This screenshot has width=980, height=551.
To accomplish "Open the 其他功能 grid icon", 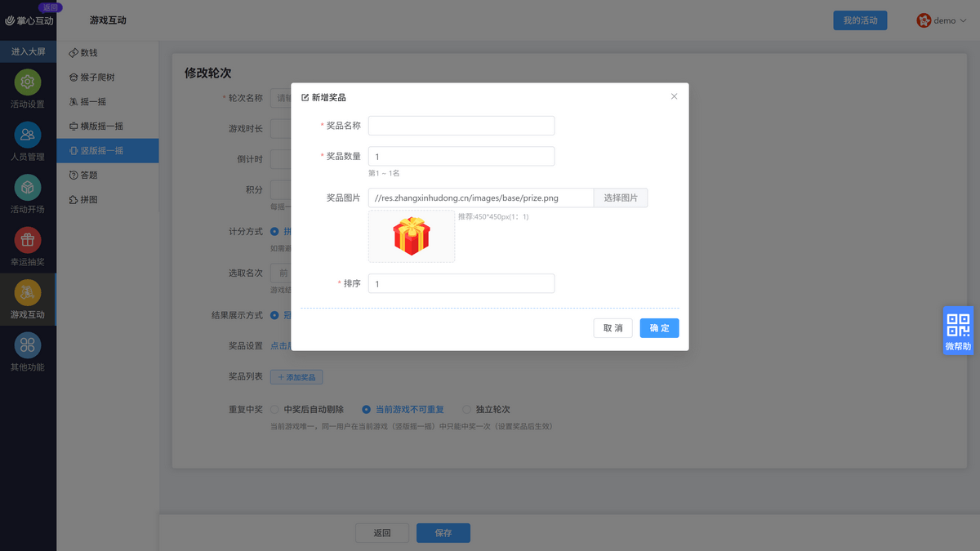I will click(28, 345).
